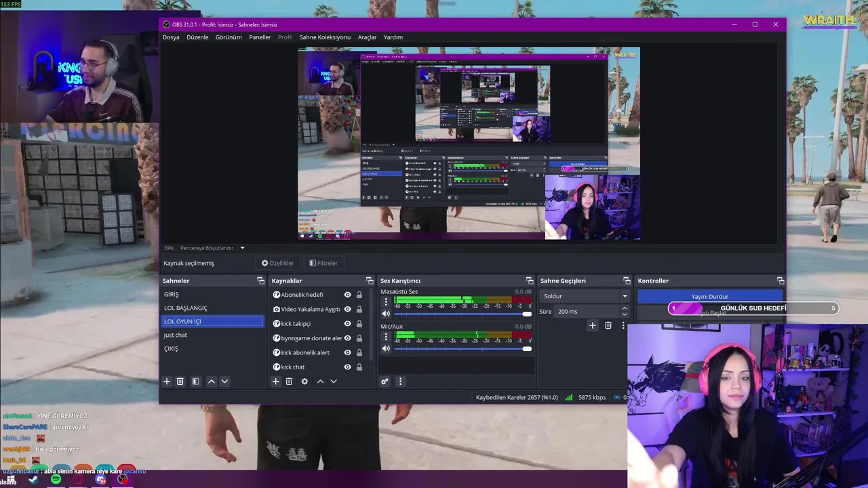The height and width of the screenshot is (488, 868).
Task: Move the scene up with Sahneler up arrow
Action: tap(212, 382)
